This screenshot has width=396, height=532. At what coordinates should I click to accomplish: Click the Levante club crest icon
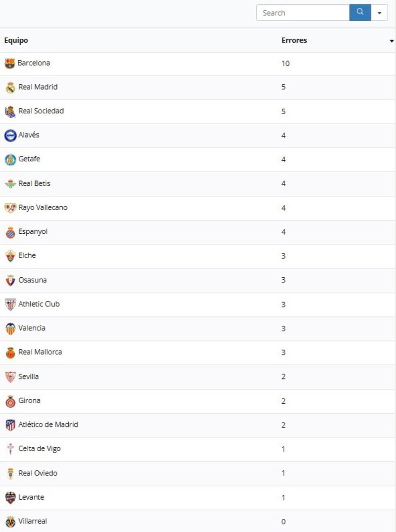pos(10,498)
